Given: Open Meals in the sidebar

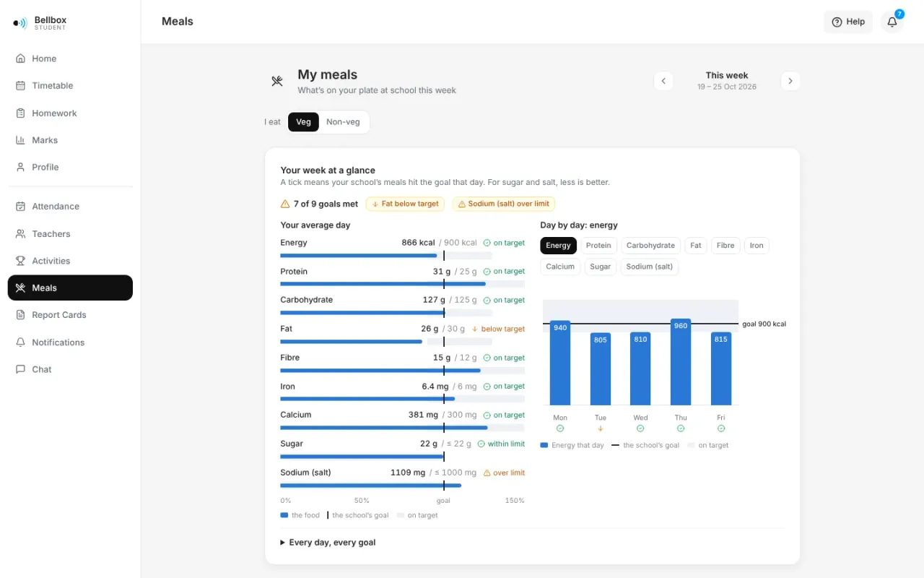Looking at the screenshot, I should point(70,288).
